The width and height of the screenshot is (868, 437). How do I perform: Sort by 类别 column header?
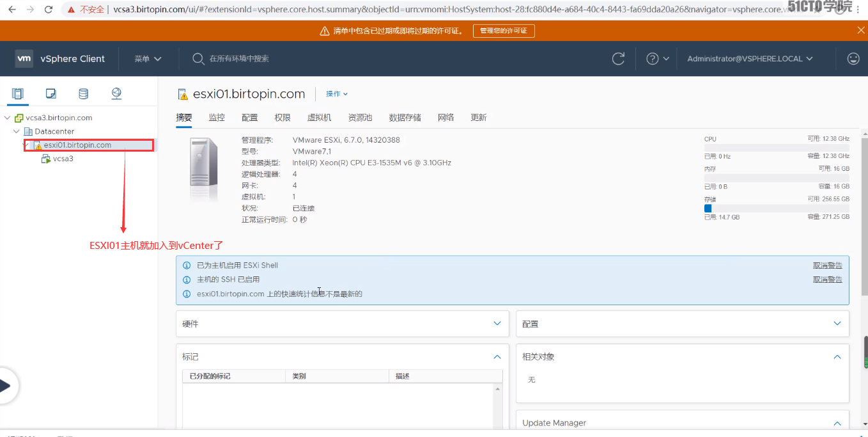(337, 376)
